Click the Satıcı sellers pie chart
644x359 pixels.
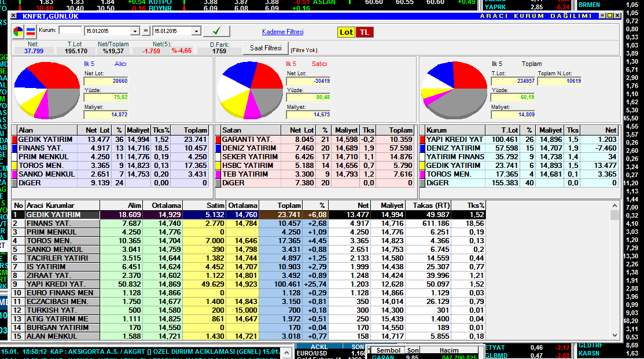click(249, 88)
